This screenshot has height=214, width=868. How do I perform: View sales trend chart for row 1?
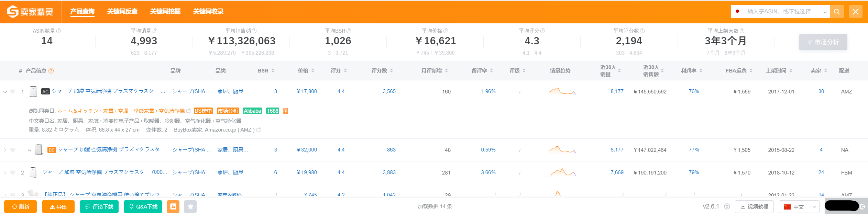click(x=562, y=91)
